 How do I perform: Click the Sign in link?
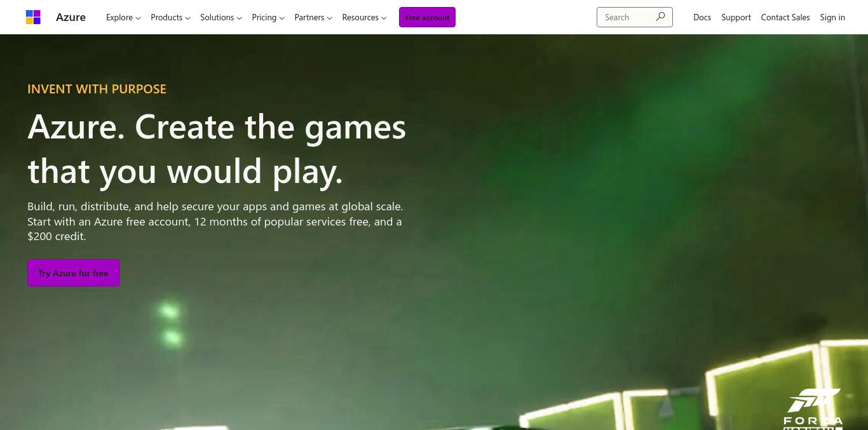(832, 17)
